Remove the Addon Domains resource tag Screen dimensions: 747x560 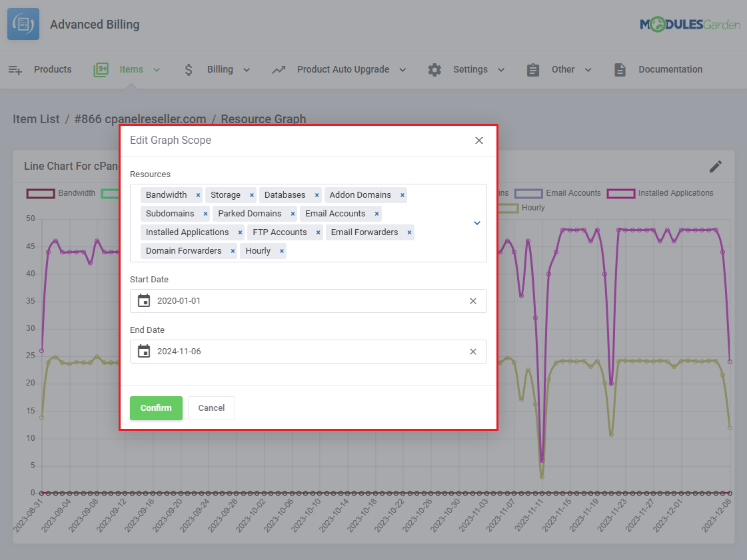coord(402,195)
